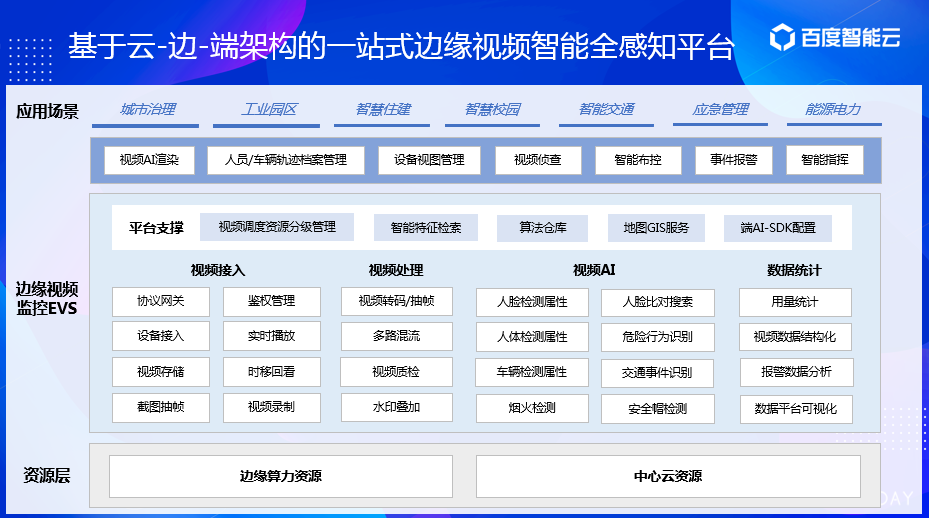The image size is (929, 518).
Task: Click the 端AI-SDK配置 item
Action: 778,228
